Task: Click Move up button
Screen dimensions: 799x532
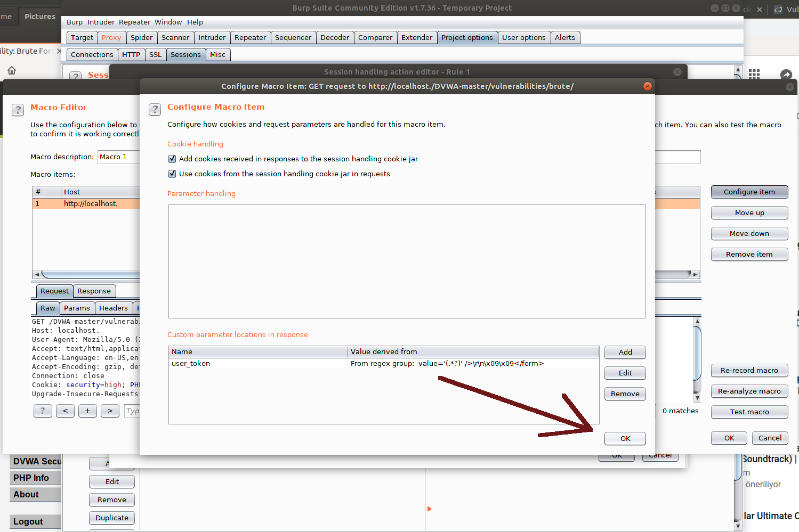Action: (749, 212)
